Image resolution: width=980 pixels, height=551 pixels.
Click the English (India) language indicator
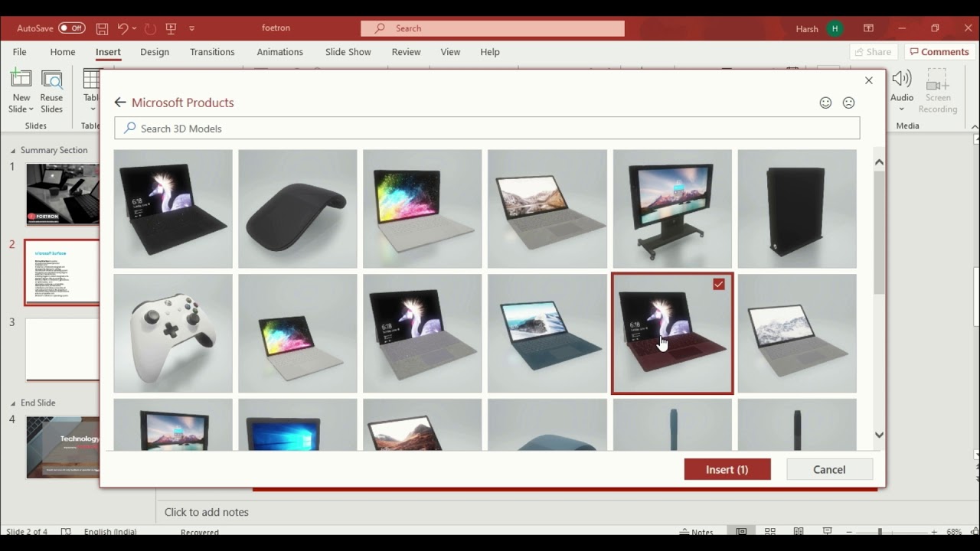[x=112, y=532]
